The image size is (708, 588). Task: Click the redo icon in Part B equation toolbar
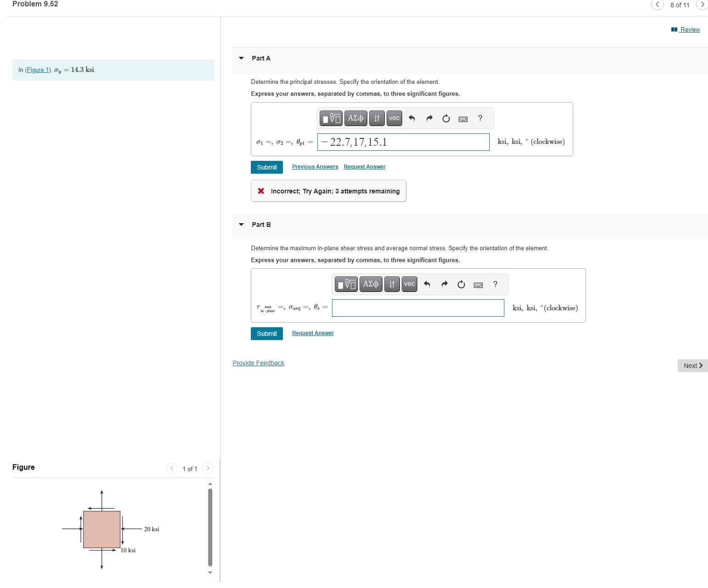(444, 284)
